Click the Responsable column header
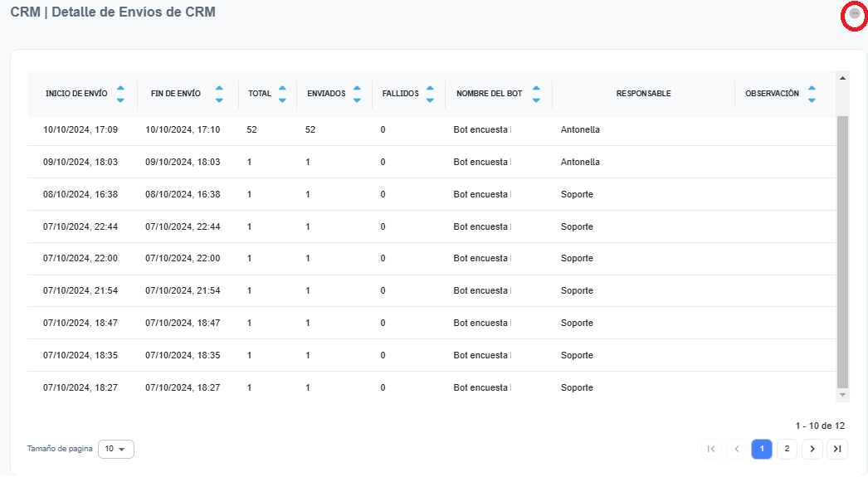This screenshot has height=477, width=868. click(x=643, y=94)
